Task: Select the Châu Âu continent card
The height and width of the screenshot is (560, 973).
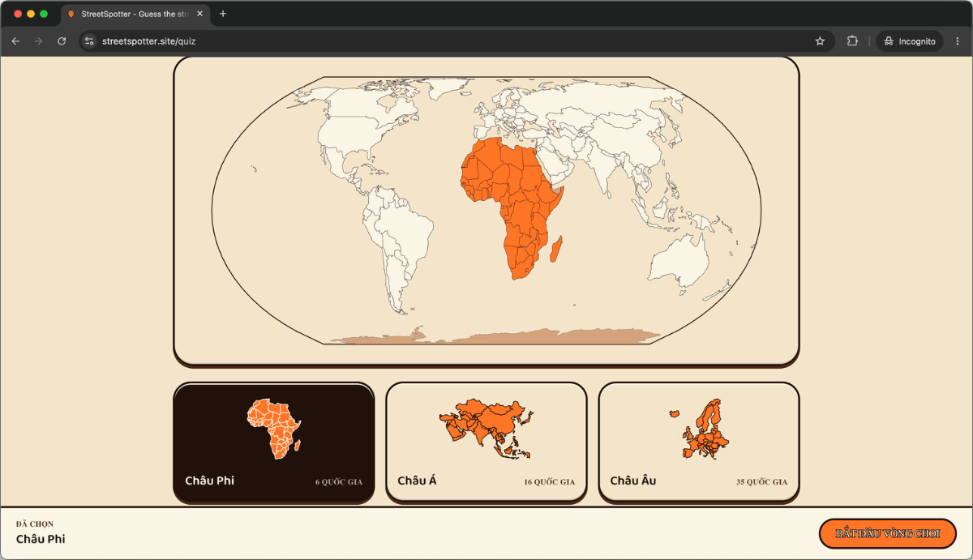Action: 699,442
